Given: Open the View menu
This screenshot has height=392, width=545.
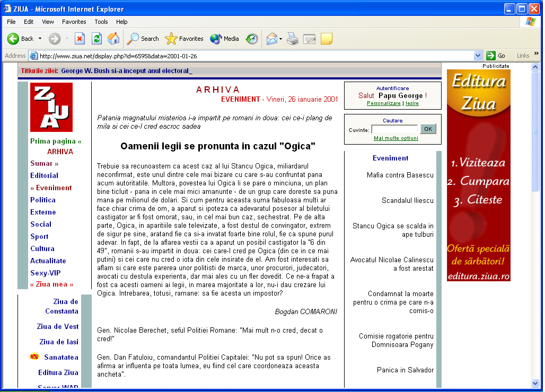Looking at the screenshot, I should click(x=48, y=22).
